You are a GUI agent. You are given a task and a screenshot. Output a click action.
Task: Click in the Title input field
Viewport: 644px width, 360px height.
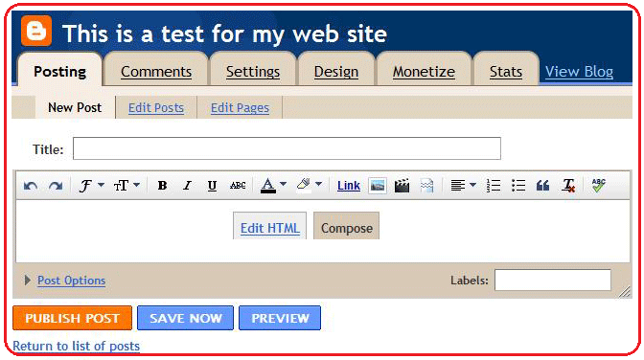pos(287,148)
